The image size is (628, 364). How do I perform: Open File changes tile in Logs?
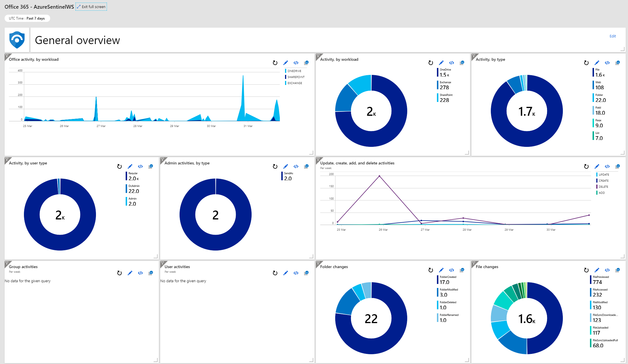[x=617, y=270]
